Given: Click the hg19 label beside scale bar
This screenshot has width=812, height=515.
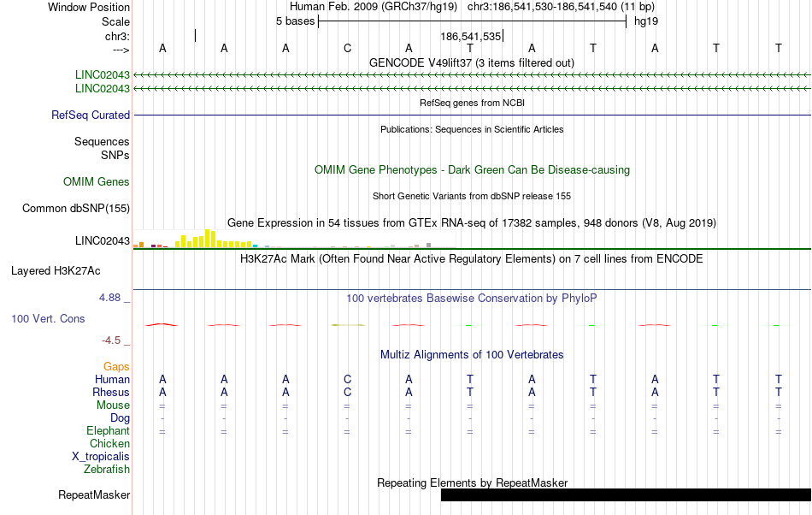Looking at the screenshot, I should [x=646, y=21].
